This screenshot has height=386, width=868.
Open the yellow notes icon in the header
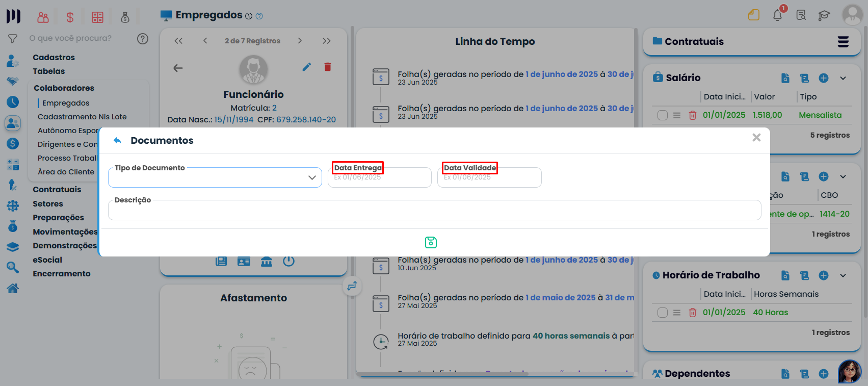coord(754,15)
